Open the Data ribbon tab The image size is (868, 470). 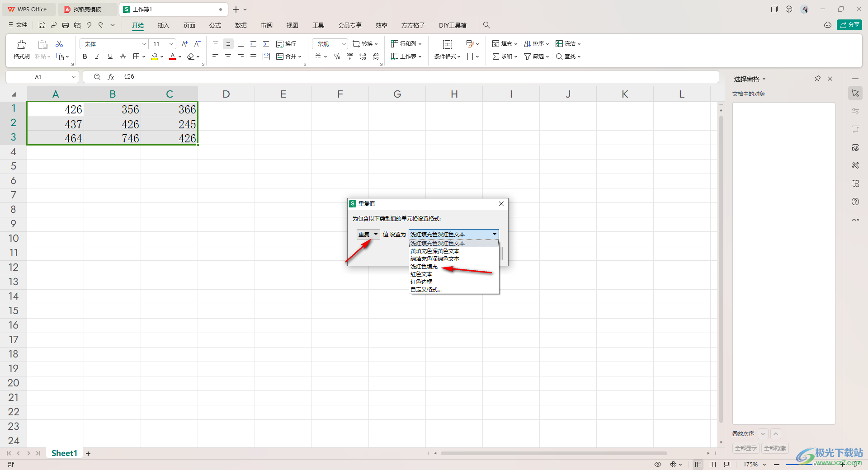point(241,25)
